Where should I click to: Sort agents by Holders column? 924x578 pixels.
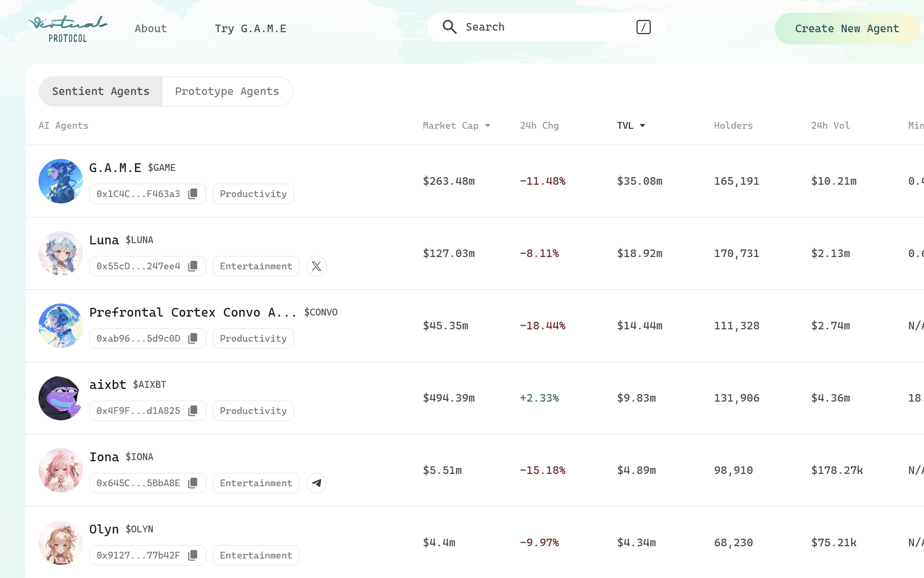point(733,126)
